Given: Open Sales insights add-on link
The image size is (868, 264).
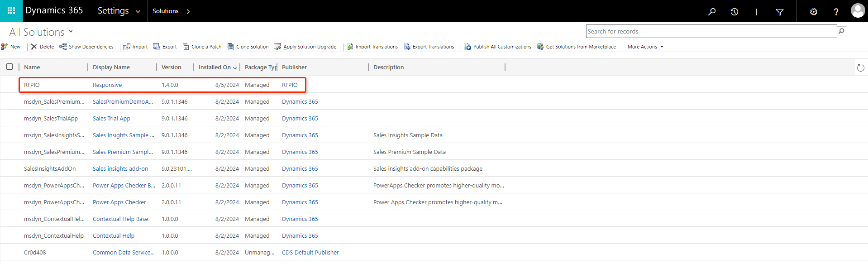Looking at the screenshot, I should pyautogui.click(x=120, y=168).
